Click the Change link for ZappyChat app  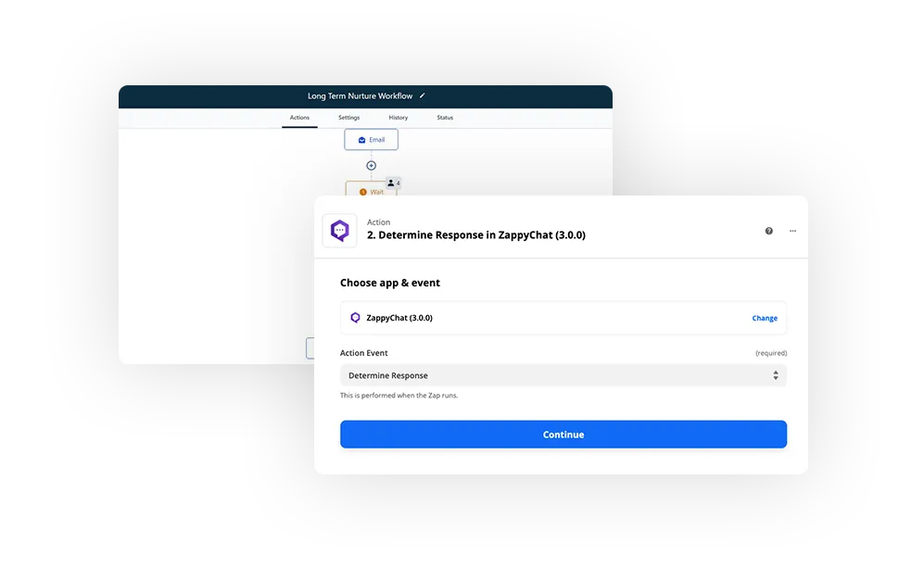pyautogui.click(x=765, y=318)
